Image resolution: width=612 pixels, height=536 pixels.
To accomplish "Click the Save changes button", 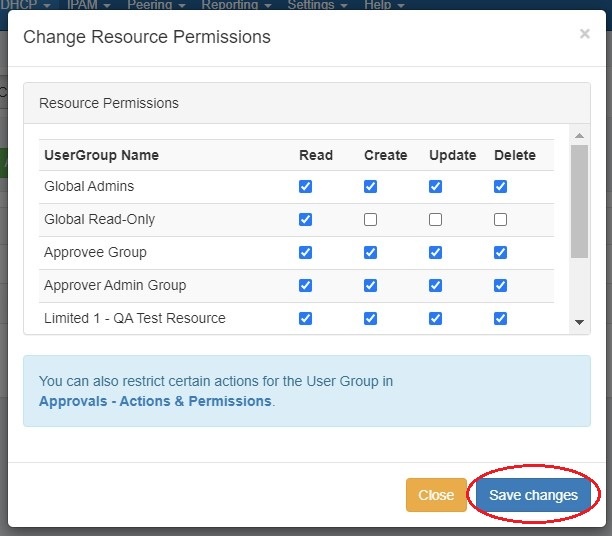I will pyautogui.click(x=533, y=495).
